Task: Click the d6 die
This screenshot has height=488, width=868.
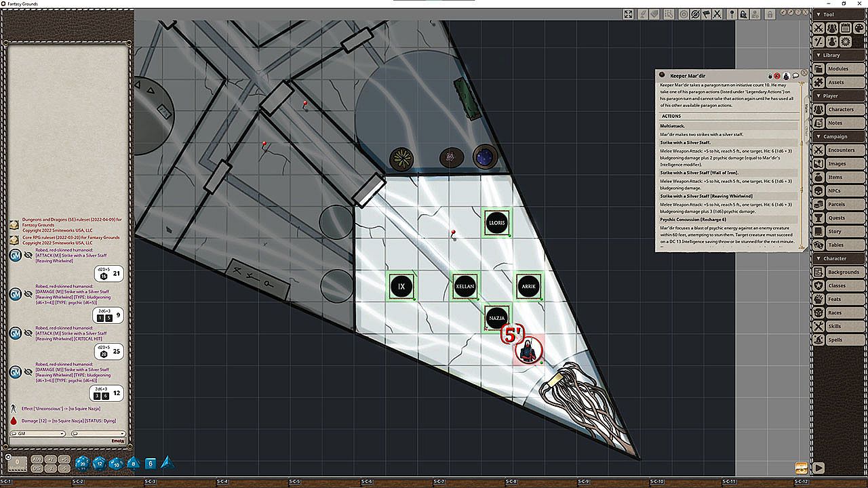Action: pos(151,464)
